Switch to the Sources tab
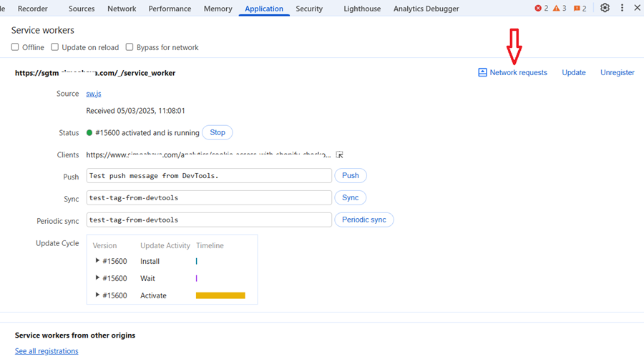The image size is (644, 359). coord(82,9)
